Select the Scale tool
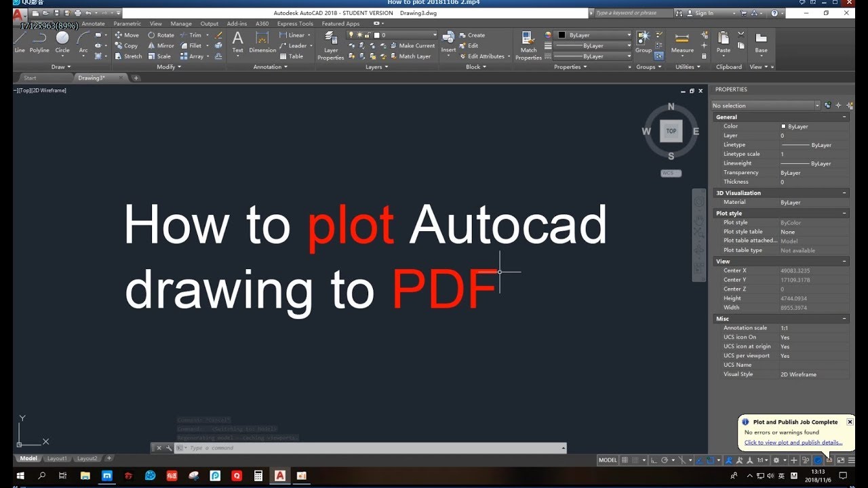Viewport: 868px width, 488px height. click(159, 56)
